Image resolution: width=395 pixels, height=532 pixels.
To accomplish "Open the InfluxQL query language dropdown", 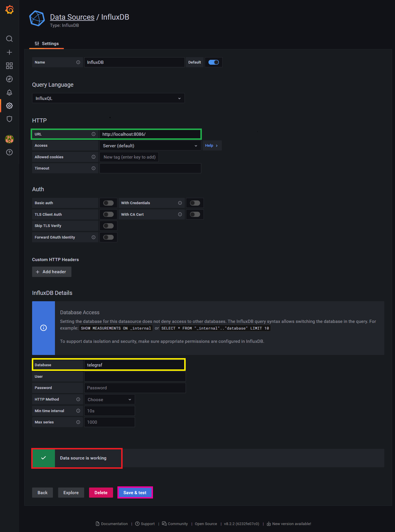I will [x=108, y=98].
